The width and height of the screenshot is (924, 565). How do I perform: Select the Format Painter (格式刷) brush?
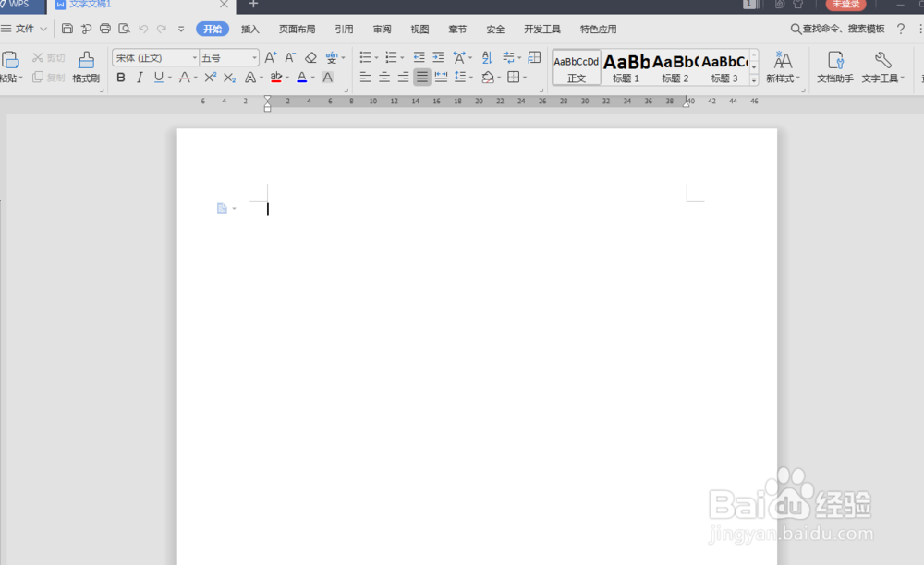pos(86,66)
